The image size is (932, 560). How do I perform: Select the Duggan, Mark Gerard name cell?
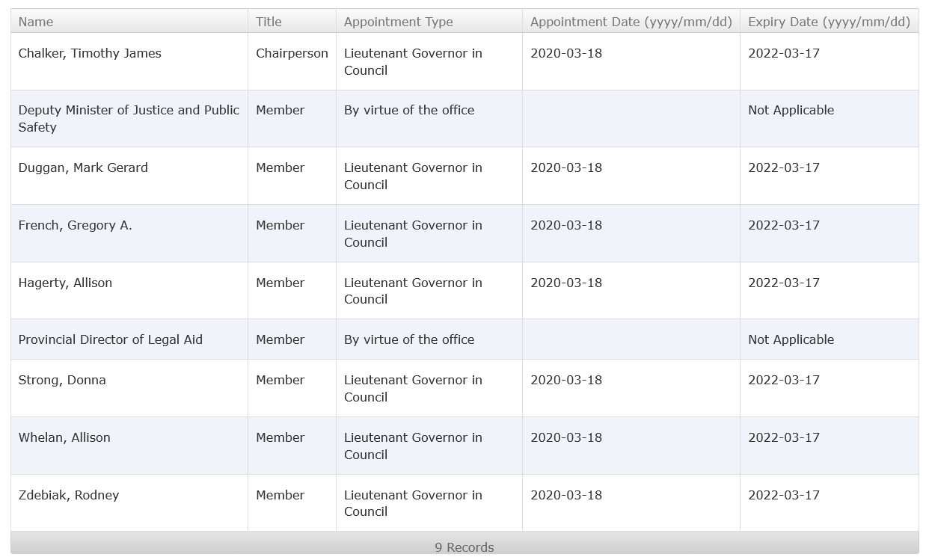tap(83, 167)
